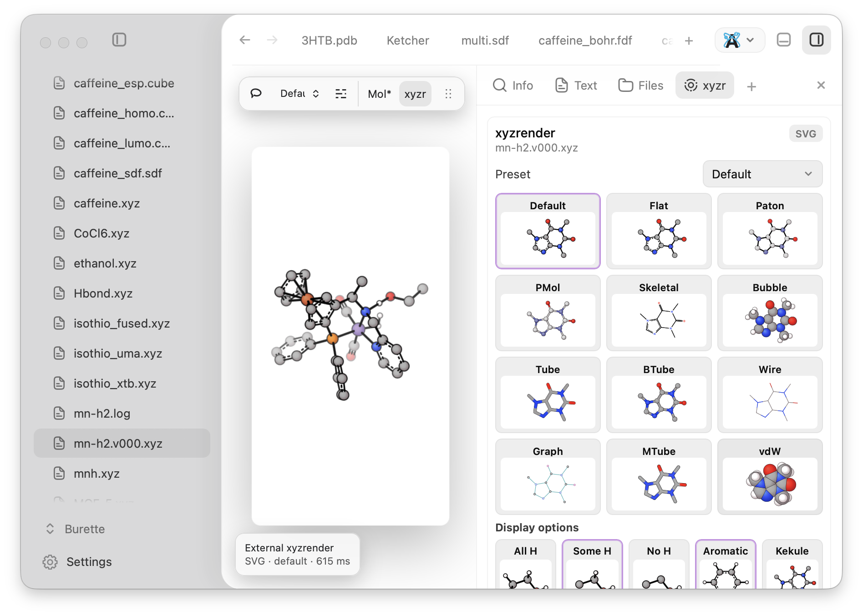Switch to Kekule bond display

coord(792,564)
